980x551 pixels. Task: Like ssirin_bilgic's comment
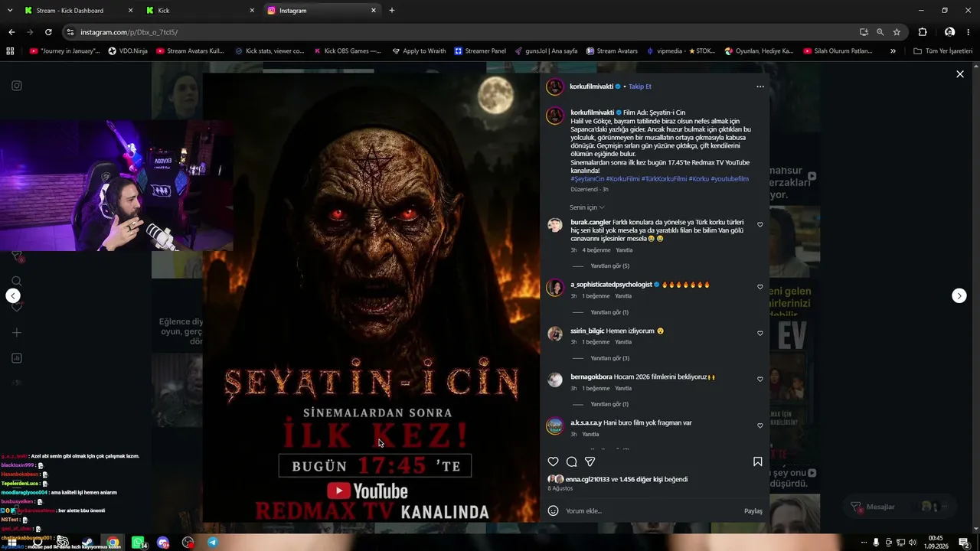point(760,334)
